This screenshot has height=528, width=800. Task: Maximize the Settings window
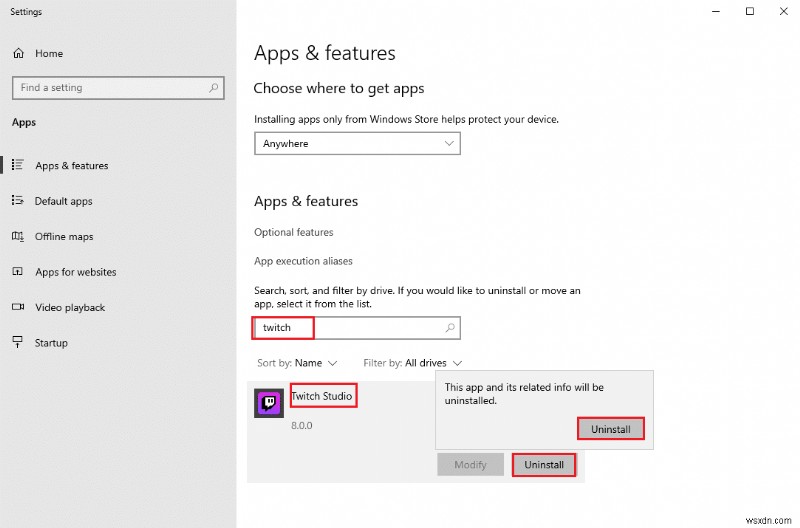click(x=749, y=12)
